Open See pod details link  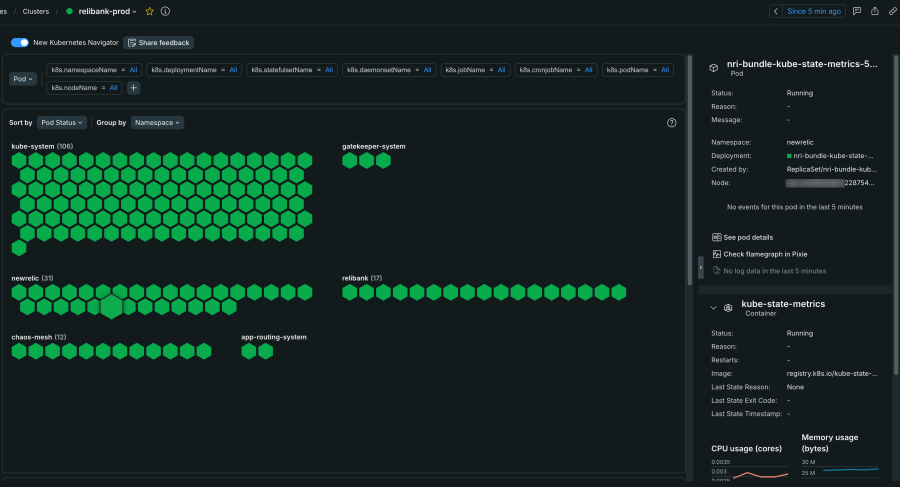pos(748,237)
